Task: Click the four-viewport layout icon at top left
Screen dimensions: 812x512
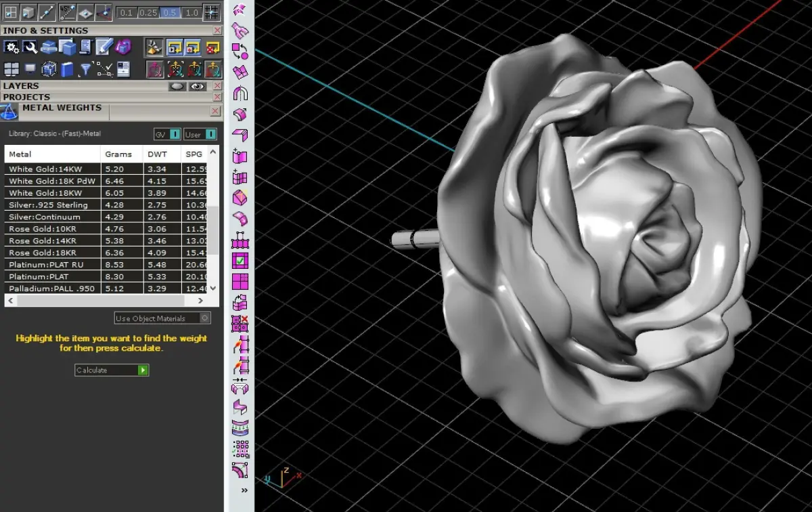Action: [x=12, y=12]
